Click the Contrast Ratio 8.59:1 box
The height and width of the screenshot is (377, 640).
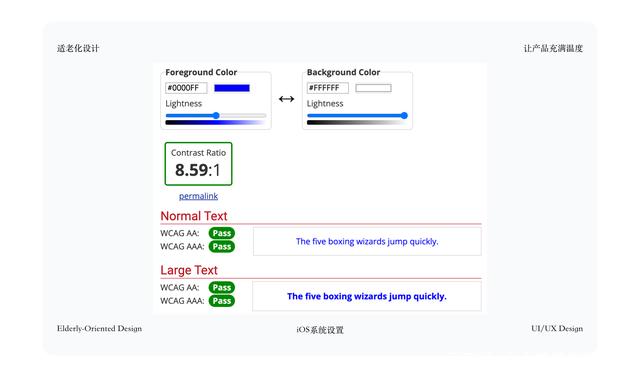tap(198, 164)
